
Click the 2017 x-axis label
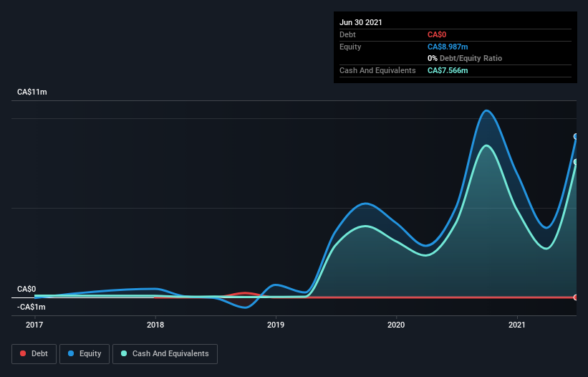point(34,325)
